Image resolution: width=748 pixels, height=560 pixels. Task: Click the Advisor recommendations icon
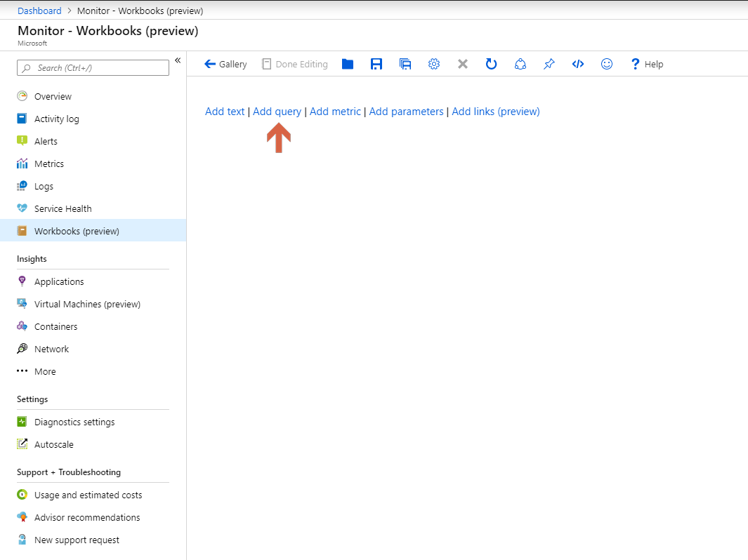point(22,517)
